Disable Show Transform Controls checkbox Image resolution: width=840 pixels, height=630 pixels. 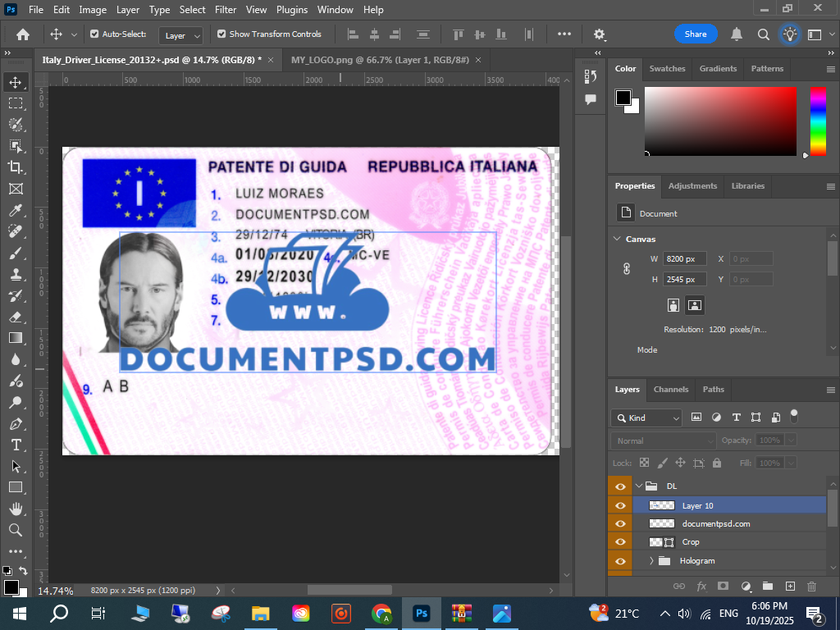(221, 34)
